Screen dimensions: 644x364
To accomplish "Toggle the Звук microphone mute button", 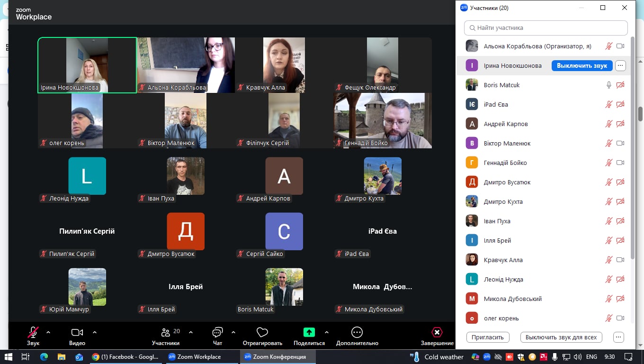I will click(x=33, y=332).
